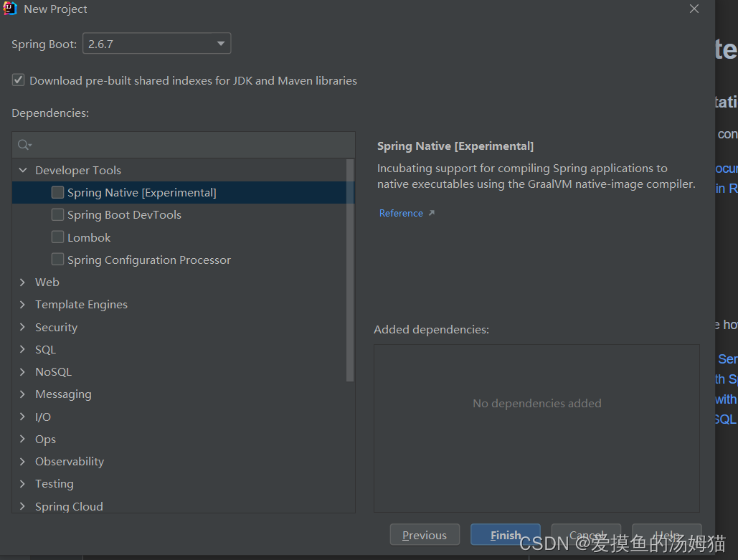Select the Spring Native [Experimental] row text
738x560 pixels.
point(142,192)
